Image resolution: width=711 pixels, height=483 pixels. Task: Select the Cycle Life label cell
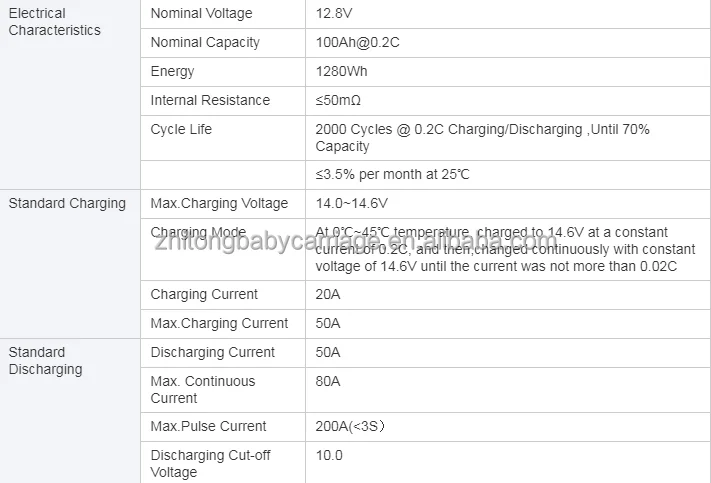181,130
